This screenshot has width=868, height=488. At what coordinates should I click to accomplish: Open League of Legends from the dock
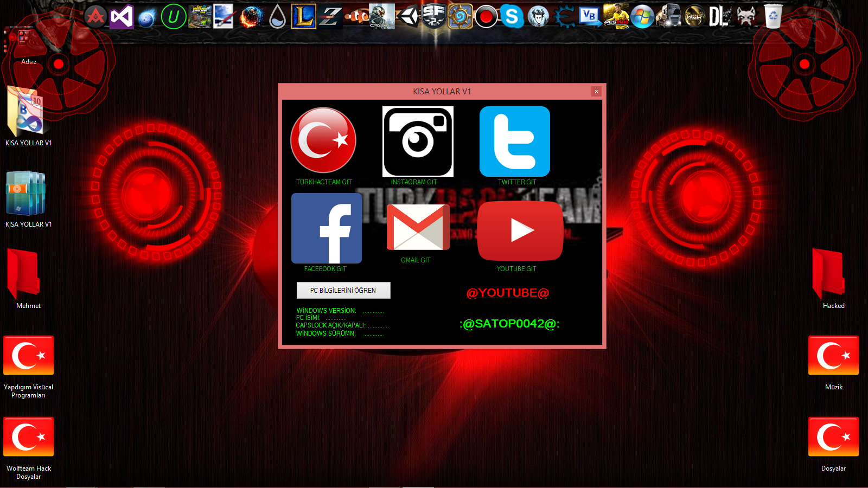pos(304,17)
